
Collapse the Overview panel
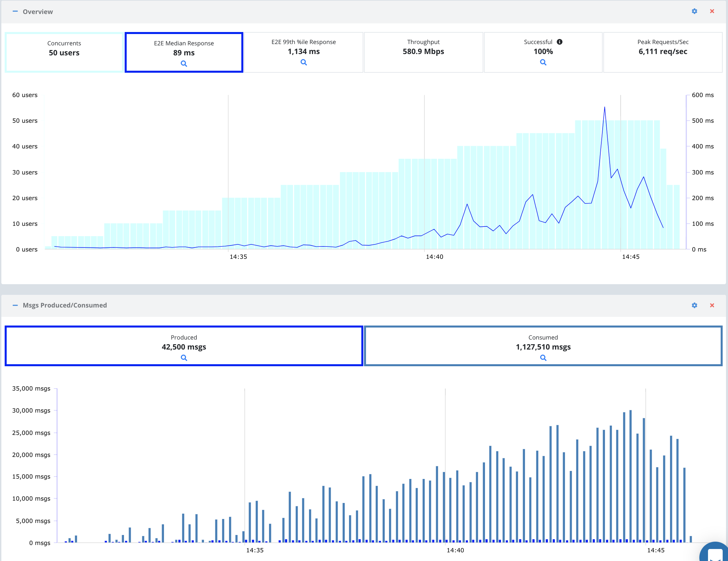coord(15,11)
